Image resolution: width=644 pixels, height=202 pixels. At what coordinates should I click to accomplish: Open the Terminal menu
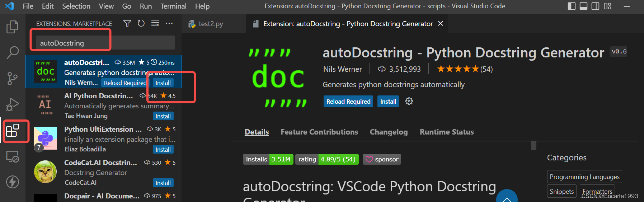[x=173, y=6]
